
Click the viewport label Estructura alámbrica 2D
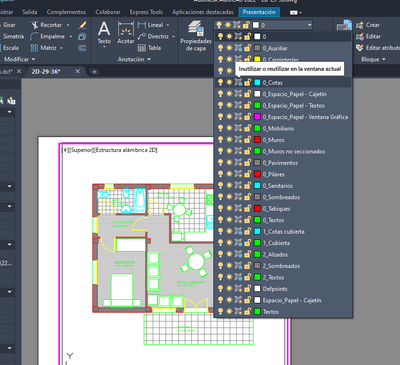126,150
